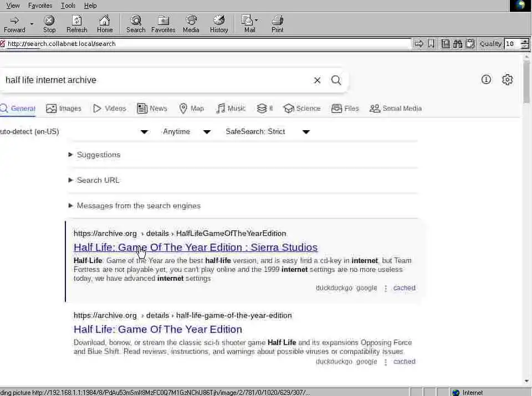Open the Anytime time range dropdown
This screenshot has height=396, width=532.
(x=186, y=132)
